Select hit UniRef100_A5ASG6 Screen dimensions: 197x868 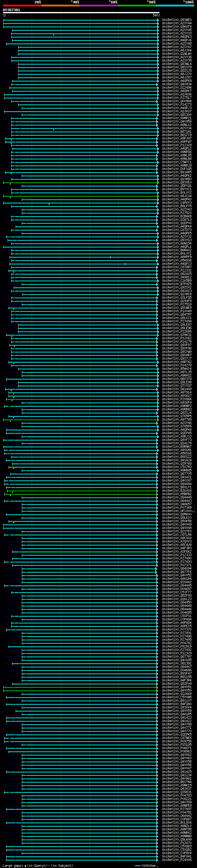177,260
